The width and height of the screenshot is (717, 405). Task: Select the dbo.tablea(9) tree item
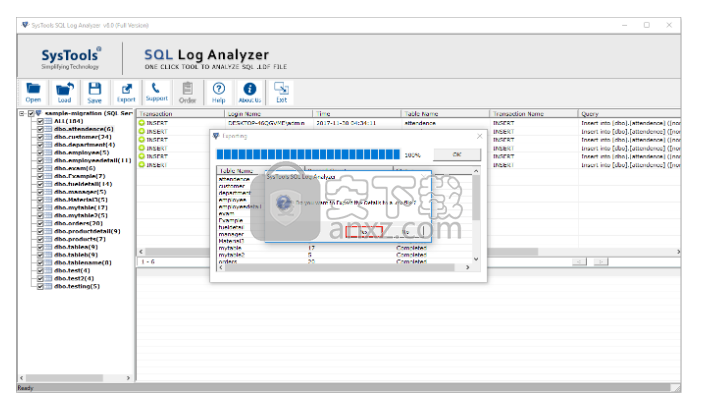(x=76, y=247)
